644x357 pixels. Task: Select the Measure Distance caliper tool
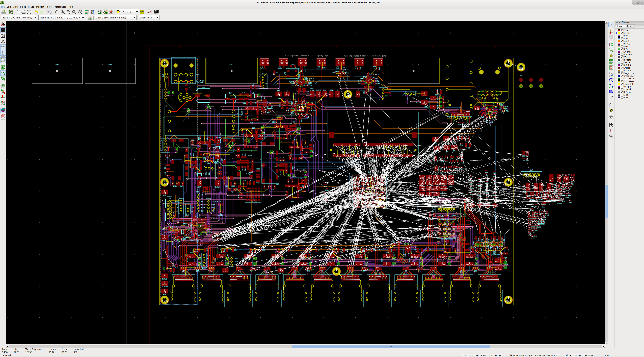point(611,136)
